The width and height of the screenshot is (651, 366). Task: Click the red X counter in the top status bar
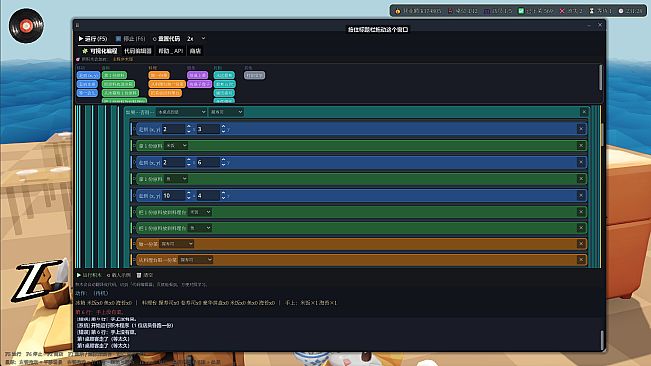(x=571, y=11)
